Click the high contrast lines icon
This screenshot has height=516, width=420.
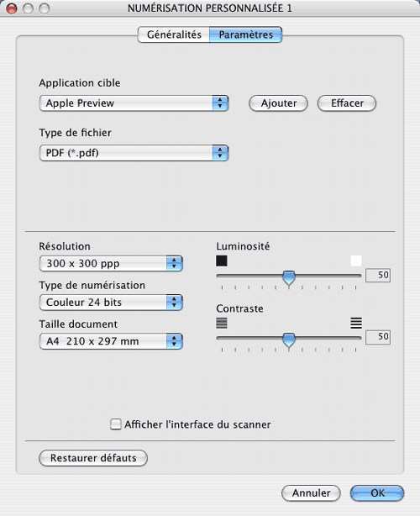point(356,323)
